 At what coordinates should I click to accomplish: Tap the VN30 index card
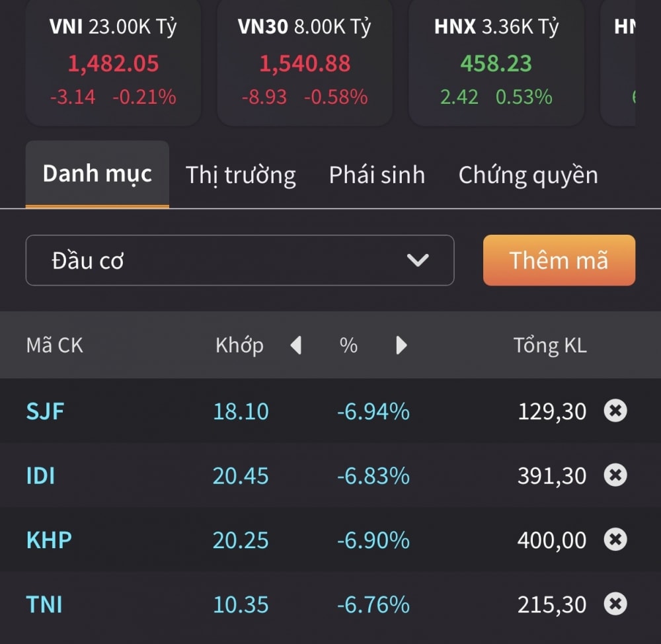[304, 63]
